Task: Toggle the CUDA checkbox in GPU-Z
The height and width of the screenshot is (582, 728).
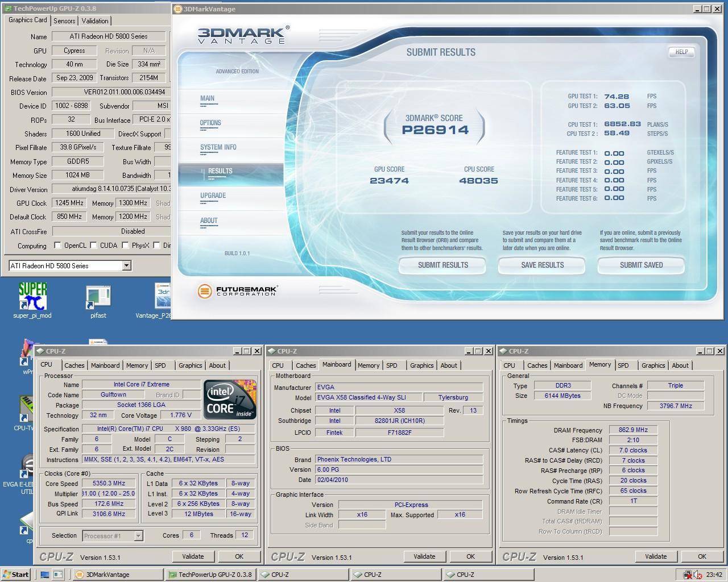Action: coord(93,246)
